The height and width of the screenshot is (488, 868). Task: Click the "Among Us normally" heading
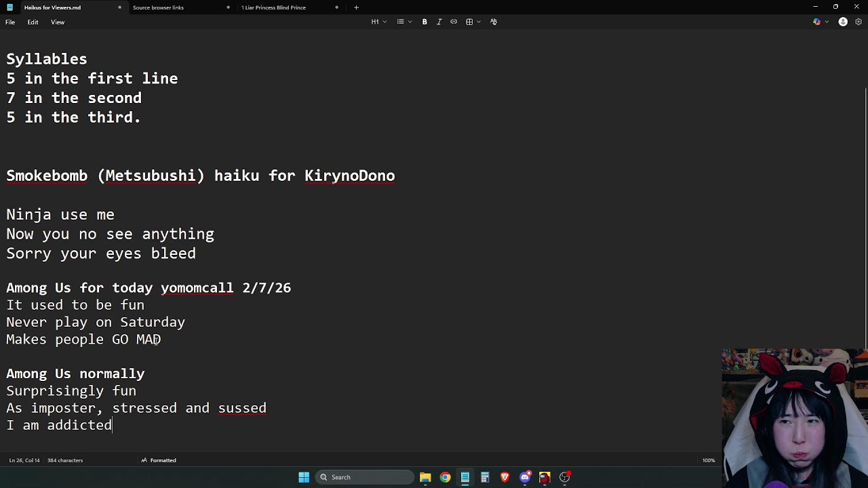[x=75, y=374]
